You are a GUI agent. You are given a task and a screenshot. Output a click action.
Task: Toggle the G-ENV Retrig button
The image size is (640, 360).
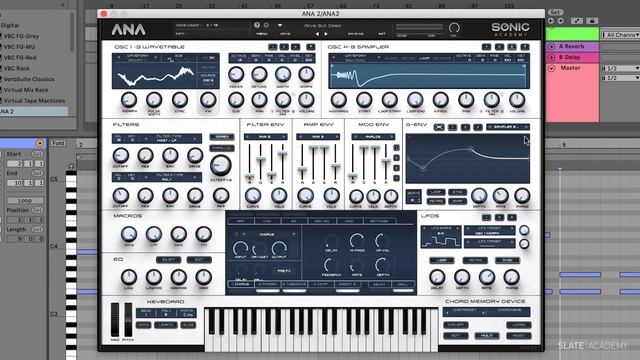pos(436,201)
